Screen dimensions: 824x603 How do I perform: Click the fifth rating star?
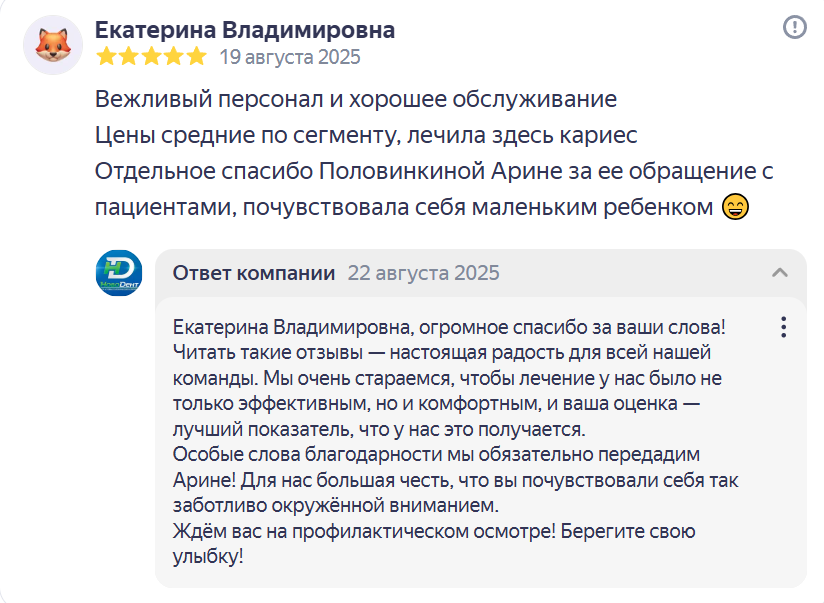[197, 56]
